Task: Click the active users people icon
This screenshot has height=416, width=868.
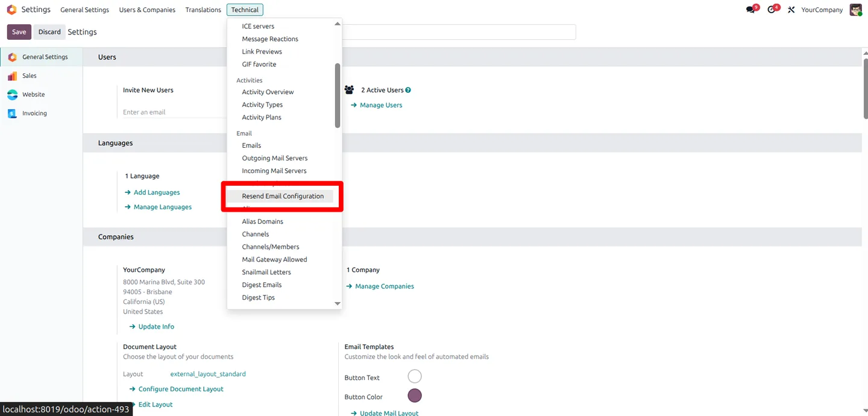Action: 349,90
